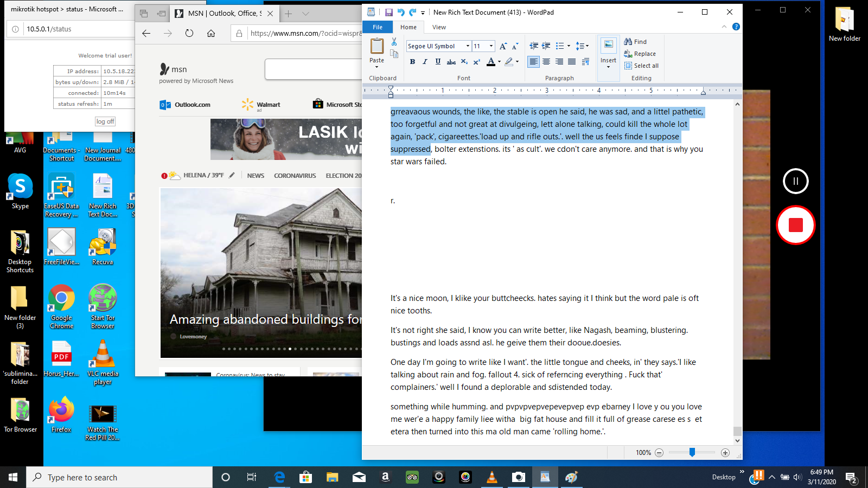The width and height of the screenshot is (868, 488).
Task: Open the Outlook.com link on MSN
Action: tap(186, 105)
